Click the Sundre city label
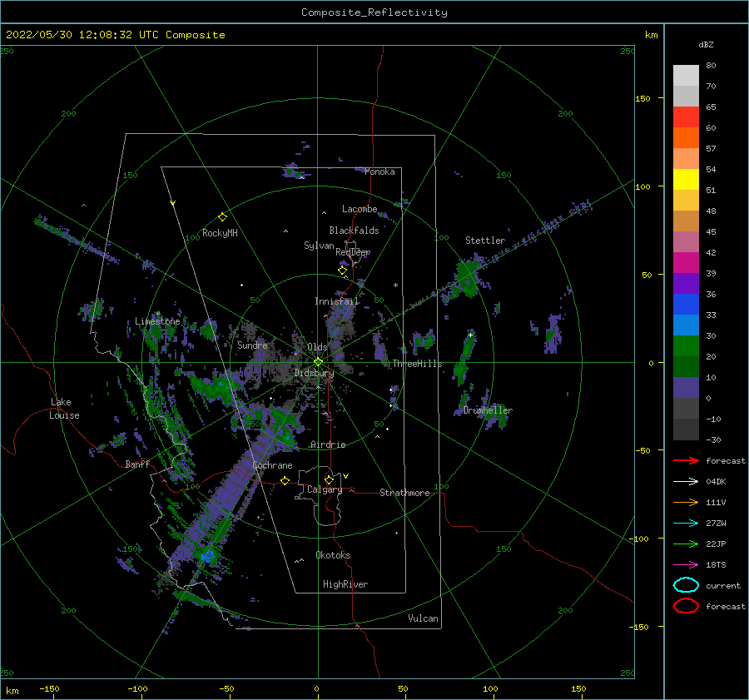The width and height of the screenshot is (749, 700). pyautogui.click(x=253, y=345)
